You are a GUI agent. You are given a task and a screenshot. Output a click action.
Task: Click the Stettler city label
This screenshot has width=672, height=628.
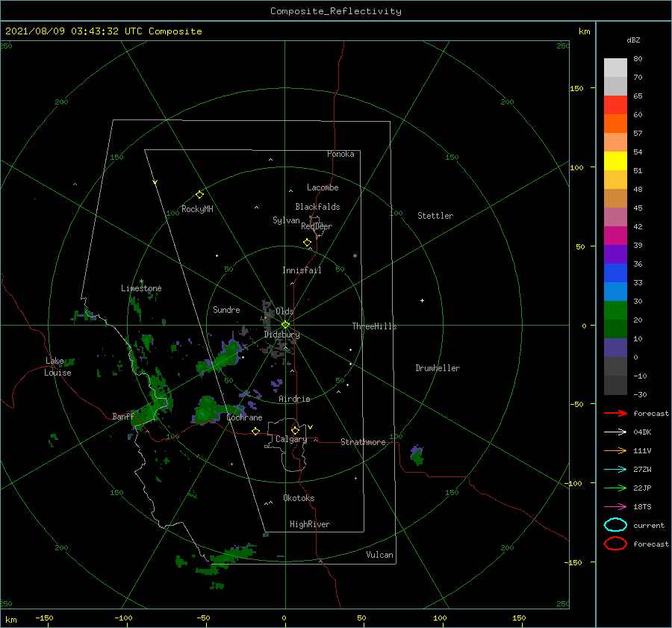[435, 216]
